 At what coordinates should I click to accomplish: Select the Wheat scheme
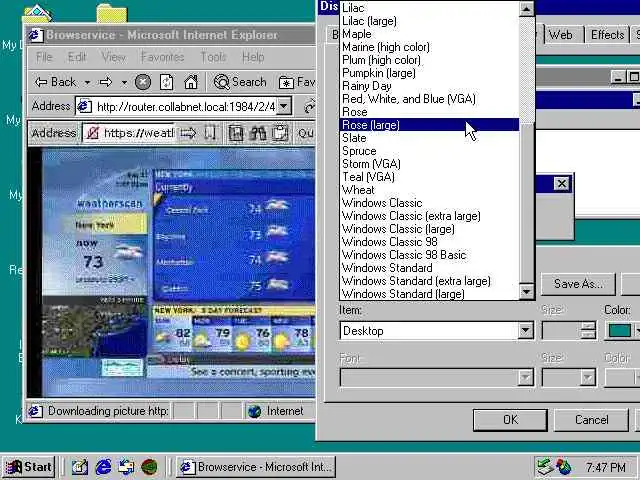pos(429,190)
